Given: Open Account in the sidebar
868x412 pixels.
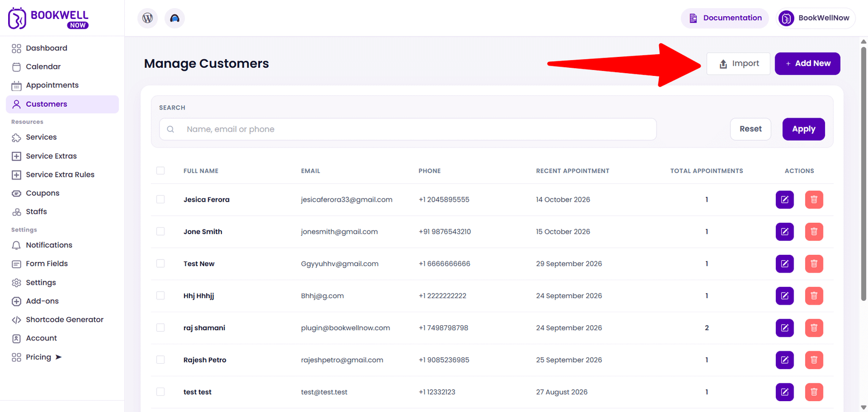Looking at the screenshot, I should [62, 338].
